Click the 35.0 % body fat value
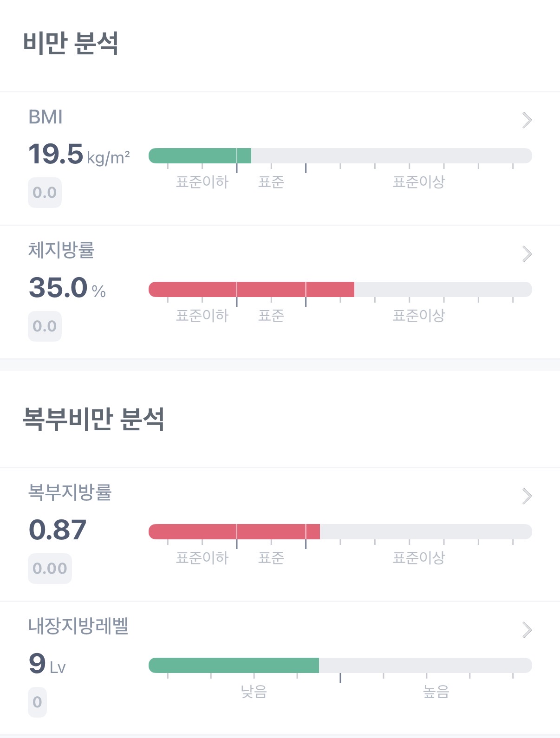The image size is (560, 738). (67, 288)
